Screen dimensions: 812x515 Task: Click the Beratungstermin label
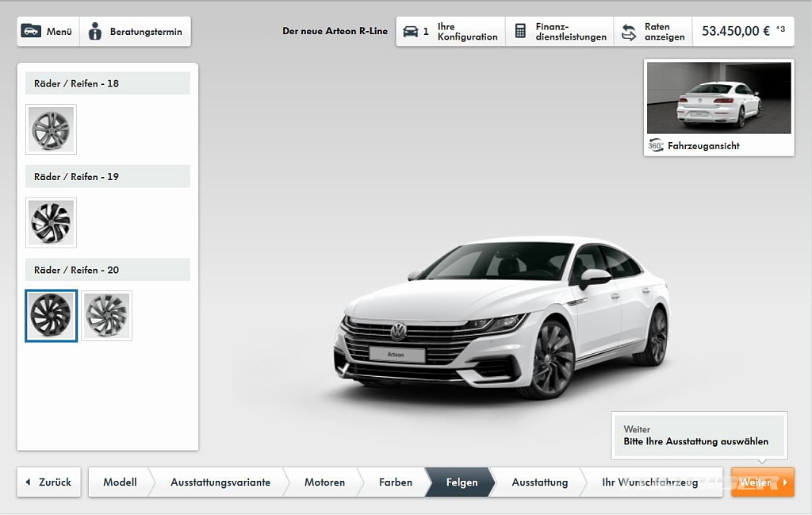(x=146, y=32)
